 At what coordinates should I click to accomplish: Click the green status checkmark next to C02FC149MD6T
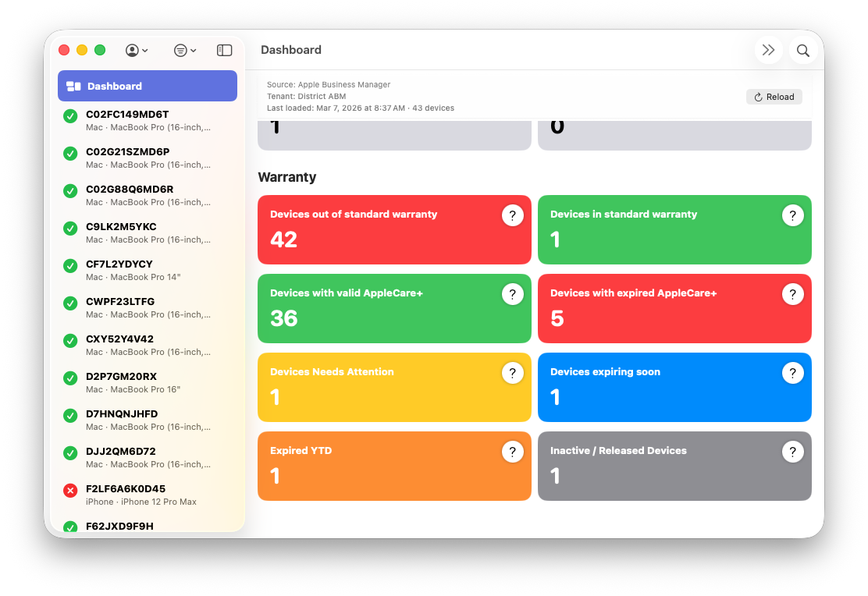pyautogui.click(x=70, y=115)
